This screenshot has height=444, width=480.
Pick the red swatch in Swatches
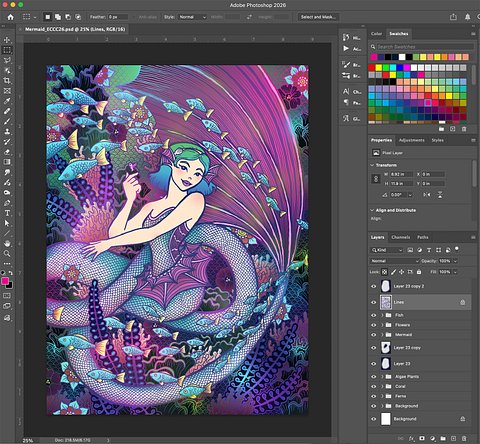click(x=372, y=68)
